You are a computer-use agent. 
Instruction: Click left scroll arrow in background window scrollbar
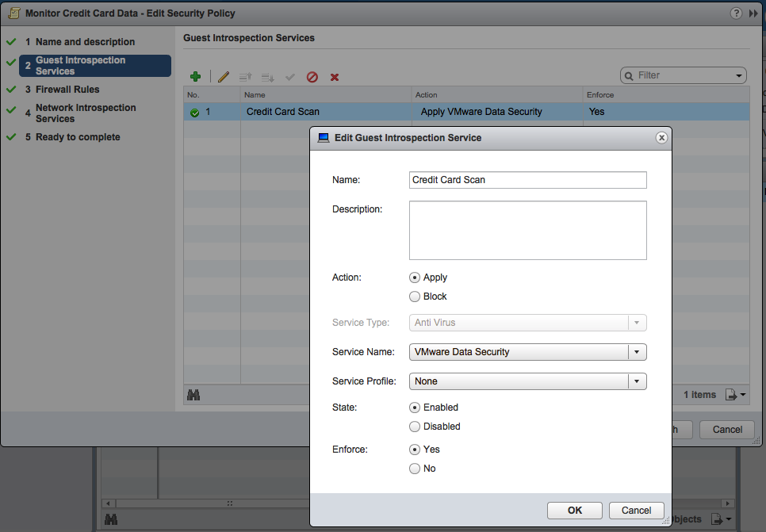(x=109, y=503)
